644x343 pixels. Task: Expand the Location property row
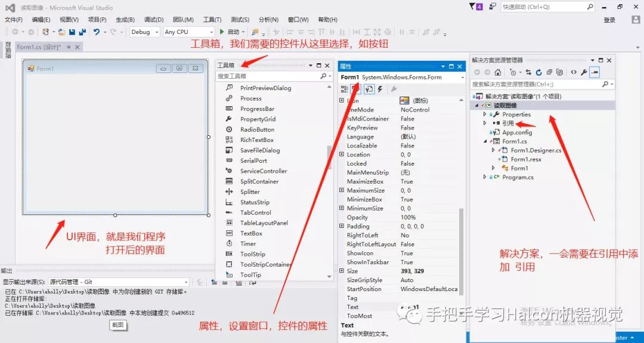pyautogui.click(x=341, y=154)
